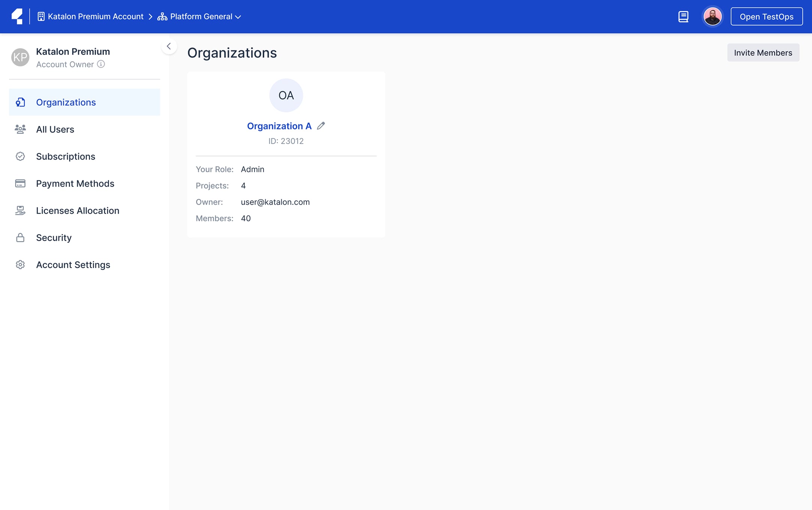Image resolution: width=812 pixels, height=510 pixels.
Task: Click the Open TestOps button
Action: [x=766, y=16]
